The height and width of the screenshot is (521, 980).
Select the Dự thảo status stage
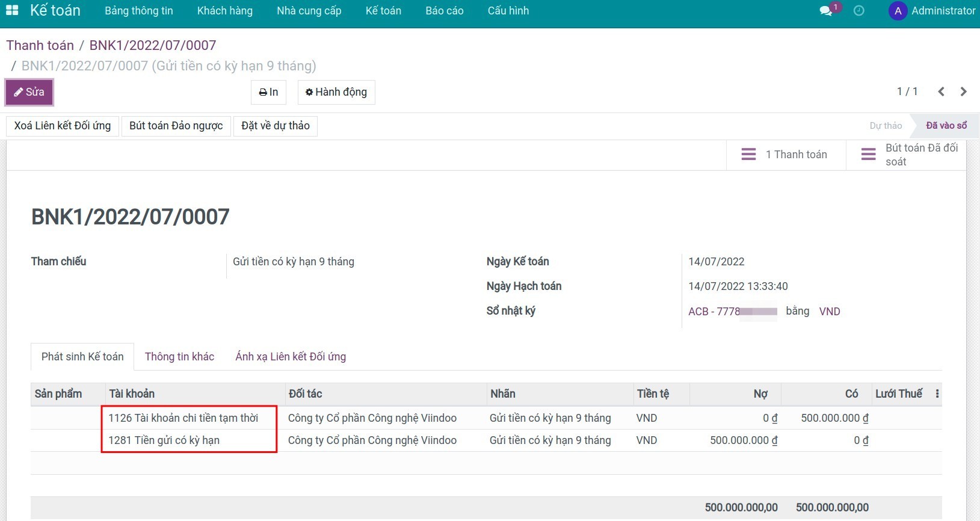point(886,126)
